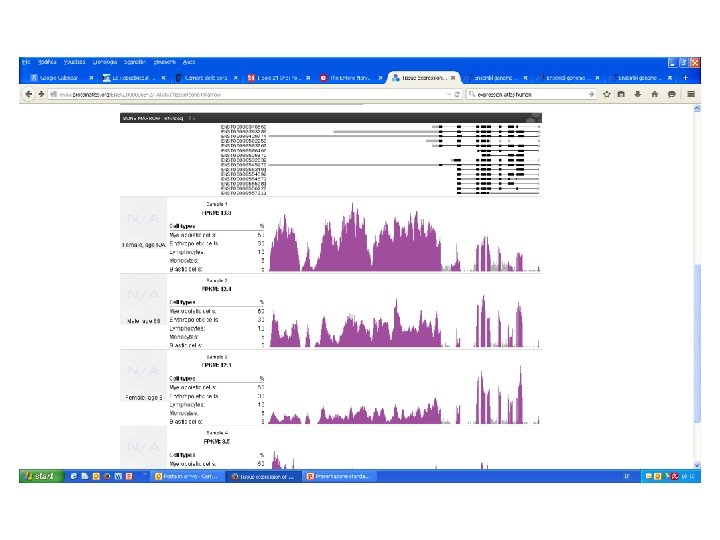
Task: Click the page scrollbar up arrow
Action: pyautogui.click(x=697, y=108)
